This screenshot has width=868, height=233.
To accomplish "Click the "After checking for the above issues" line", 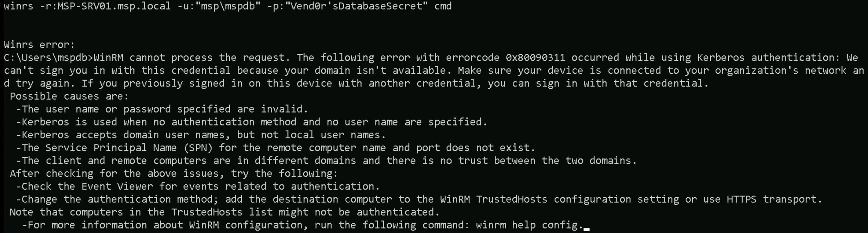I will pos(174,173).
